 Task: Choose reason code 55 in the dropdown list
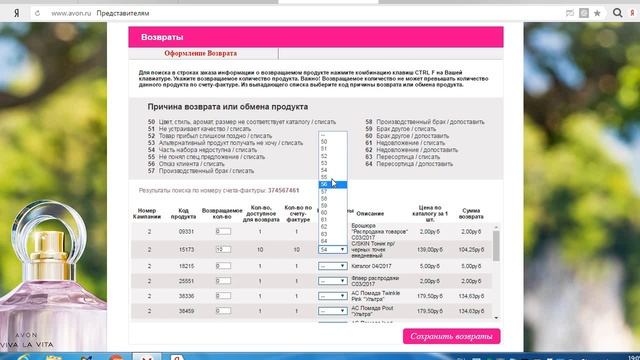point(333,177)
